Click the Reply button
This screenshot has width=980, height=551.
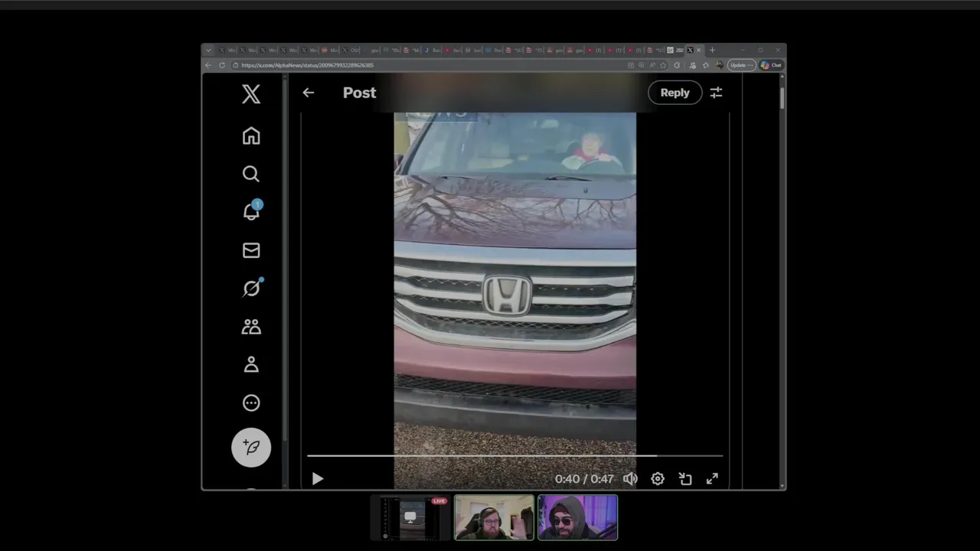click(x=675, y=93)
